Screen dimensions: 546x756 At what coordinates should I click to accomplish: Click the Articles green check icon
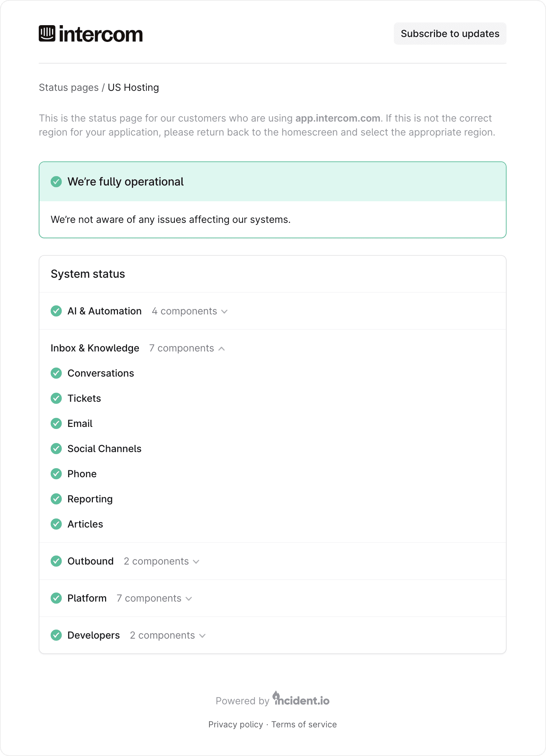(56, 524)
